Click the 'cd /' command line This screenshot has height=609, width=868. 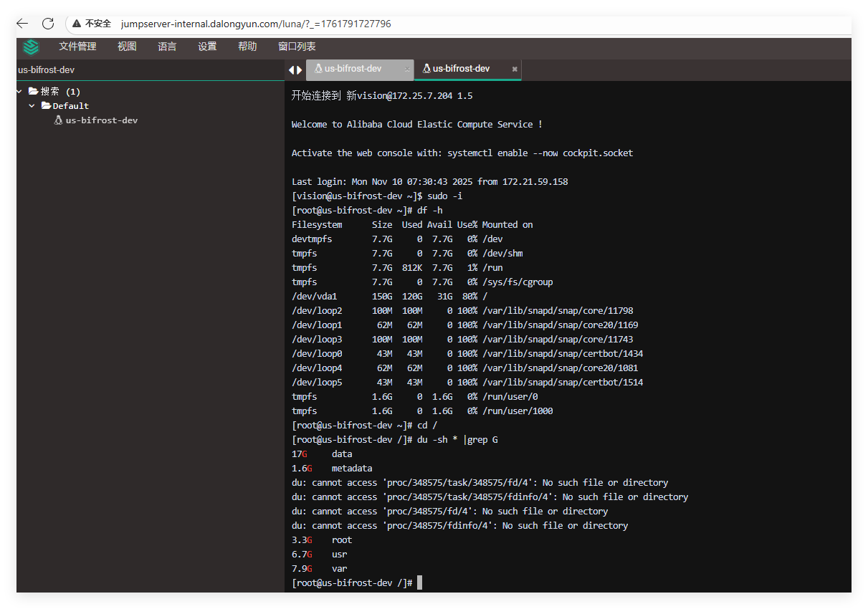(x=364, y=426)
